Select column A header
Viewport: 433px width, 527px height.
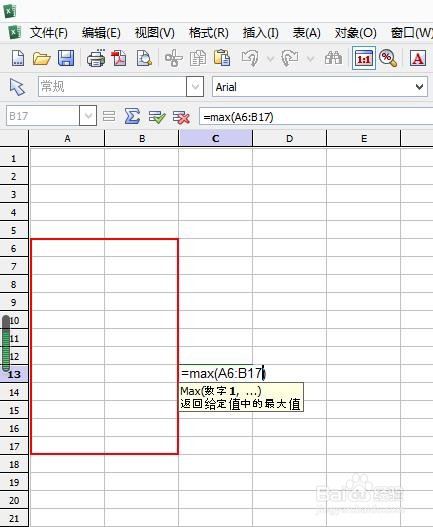67,138
